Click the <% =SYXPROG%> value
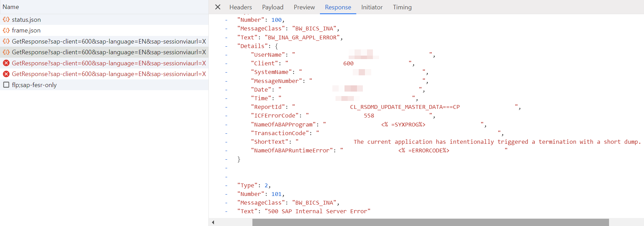 [x=403, y=124]
